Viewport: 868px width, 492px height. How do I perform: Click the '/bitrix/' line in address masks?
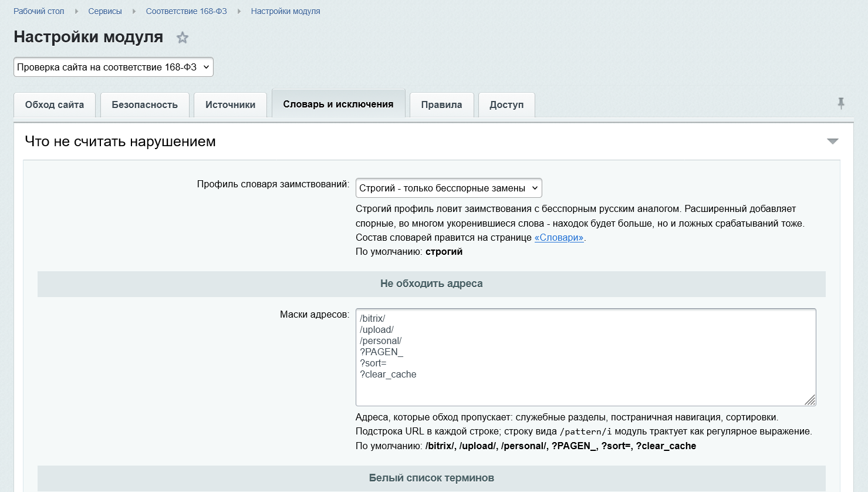pos(373,319)
